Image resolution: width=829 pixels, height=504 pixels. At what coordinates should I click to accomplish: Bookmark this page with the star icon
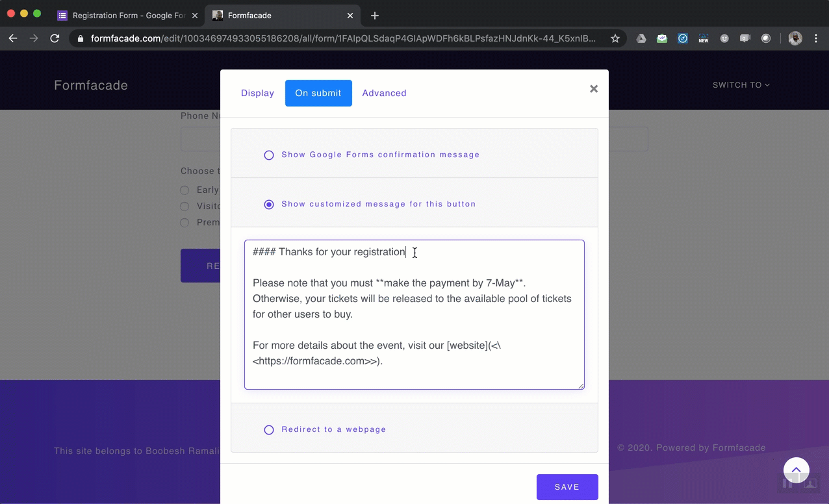point(615,38)
